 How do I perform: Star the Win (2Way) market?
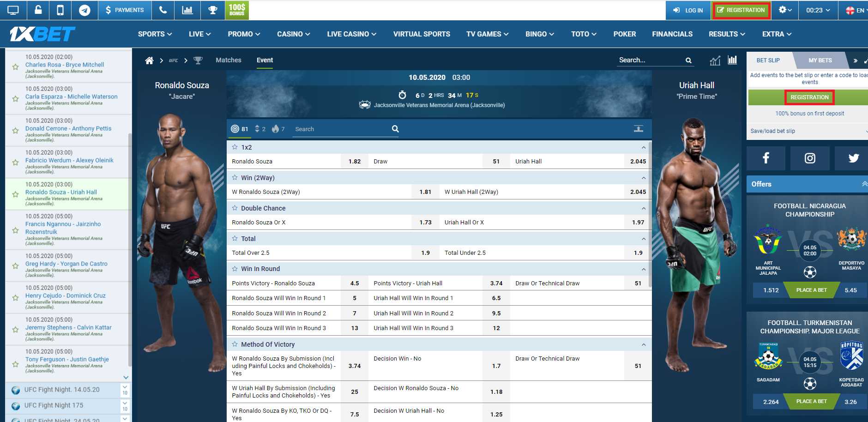click(x=235, y=177)
